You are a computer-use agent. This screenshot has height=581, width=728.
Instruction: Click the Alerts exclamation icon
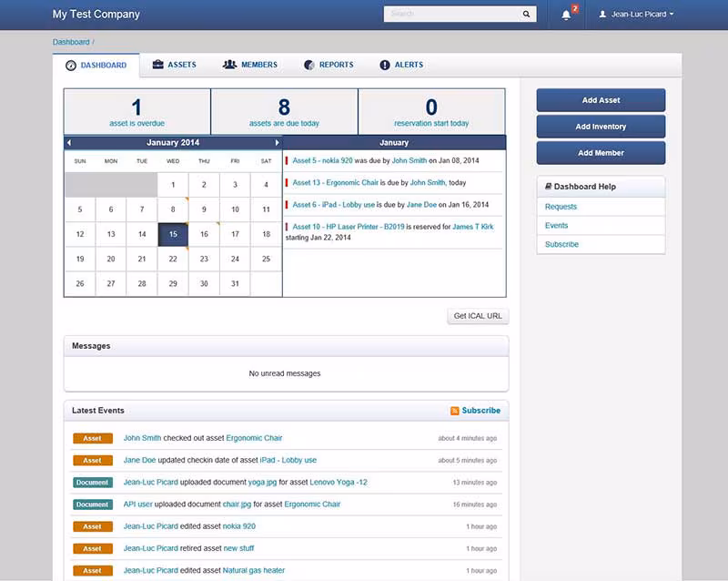tap(384, 65)
